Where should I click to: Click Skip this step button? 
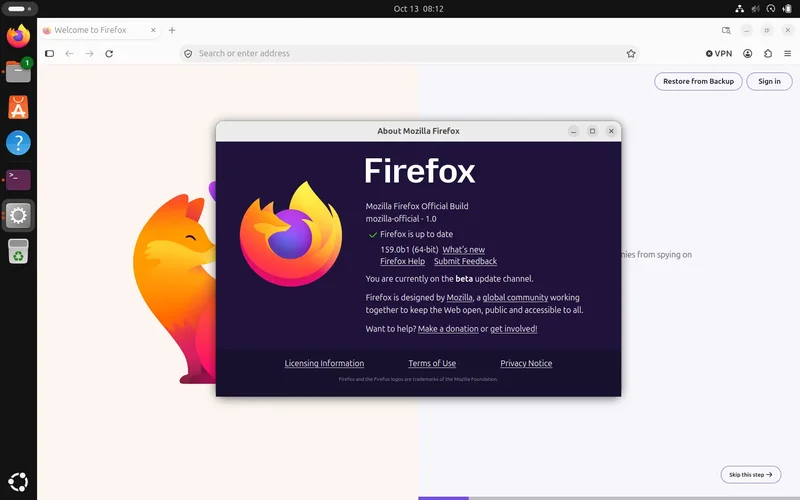751,474
